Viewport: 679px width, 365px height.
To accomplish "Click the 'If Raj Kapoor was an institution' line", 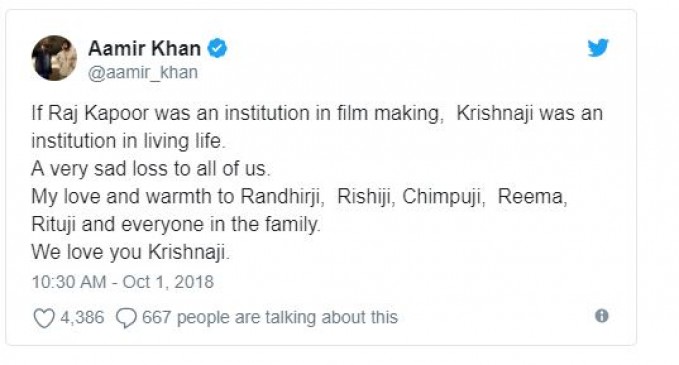I will pyautogui.click(x=317, y=114).
